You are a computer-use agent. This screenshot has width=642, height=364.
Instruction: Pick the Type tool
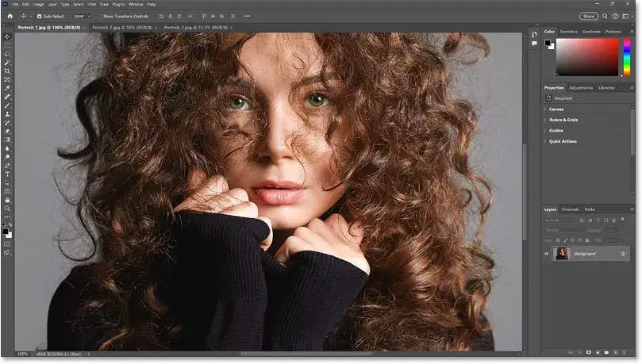7,174
